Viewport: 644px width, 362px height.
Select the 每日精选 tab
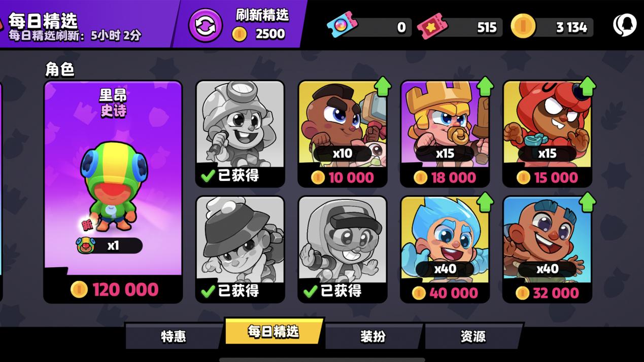[273, 332]
